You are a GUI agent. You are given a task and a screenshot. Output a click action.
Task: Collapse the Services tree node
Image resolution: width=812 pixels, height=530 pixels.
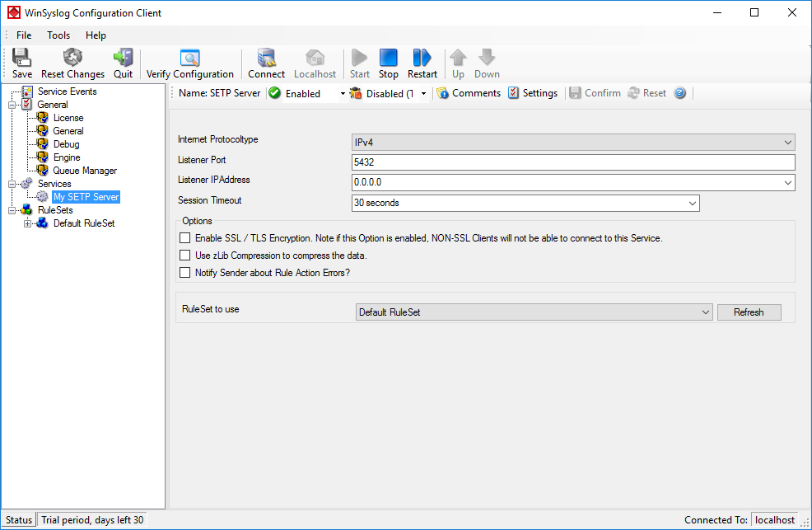pos(12,184)
